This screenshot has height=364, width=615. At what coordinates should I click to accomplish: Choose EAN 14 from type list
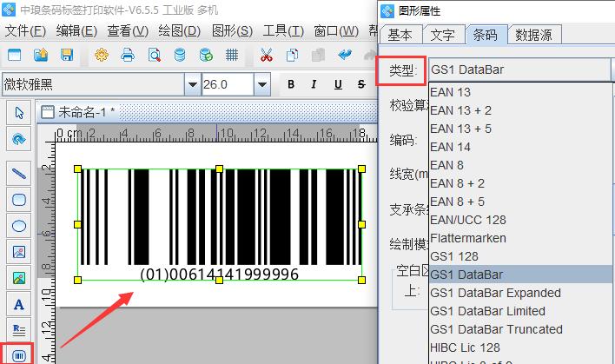[520, 147]
